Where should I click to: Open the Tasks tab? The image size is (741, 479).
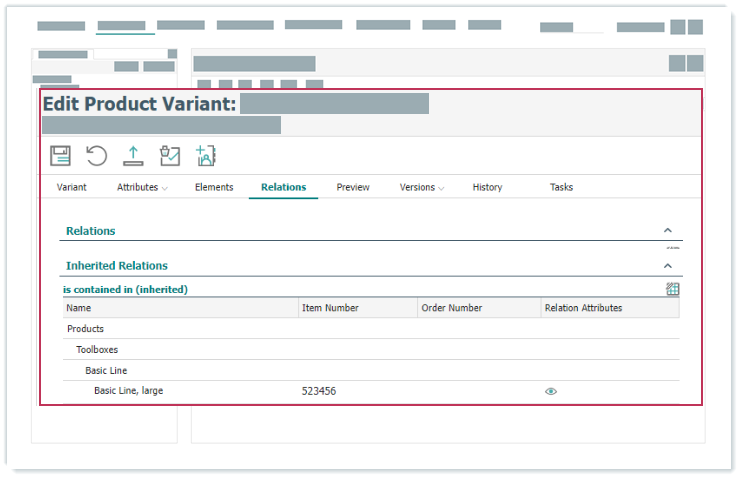(561, 188)
